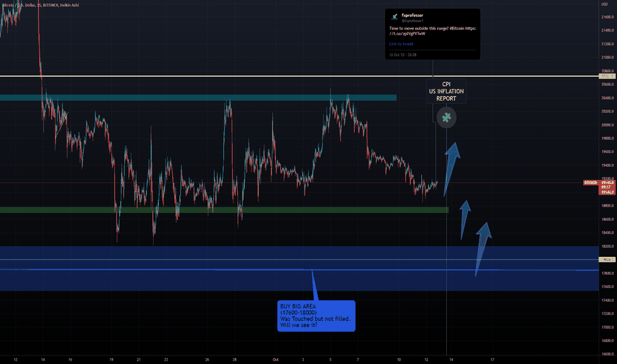Click the 'Oct' label on time axis

[275, 359]
